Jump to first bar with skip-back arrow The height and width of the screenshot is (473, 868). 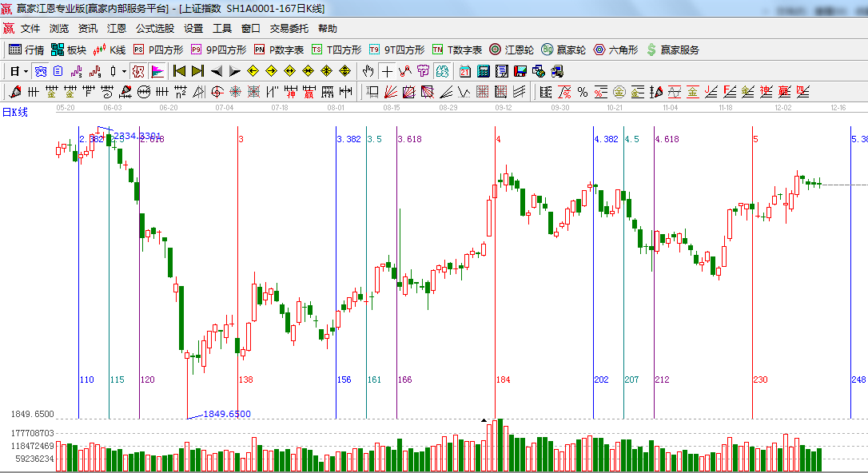[179, 71]
